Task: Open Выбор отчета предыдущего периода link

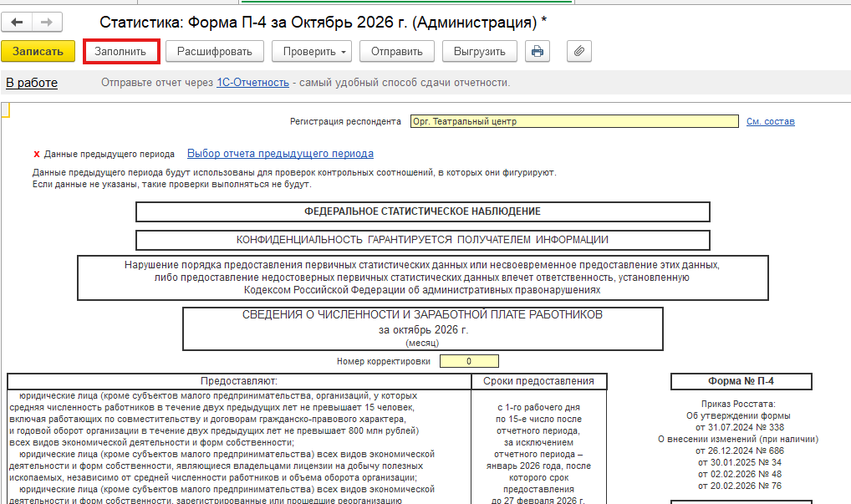Action: click(280, 154)
